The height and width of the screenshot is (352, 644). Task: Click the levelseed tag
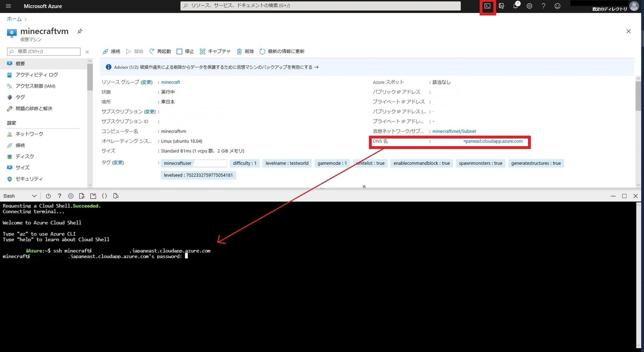[x=199, y=175]
